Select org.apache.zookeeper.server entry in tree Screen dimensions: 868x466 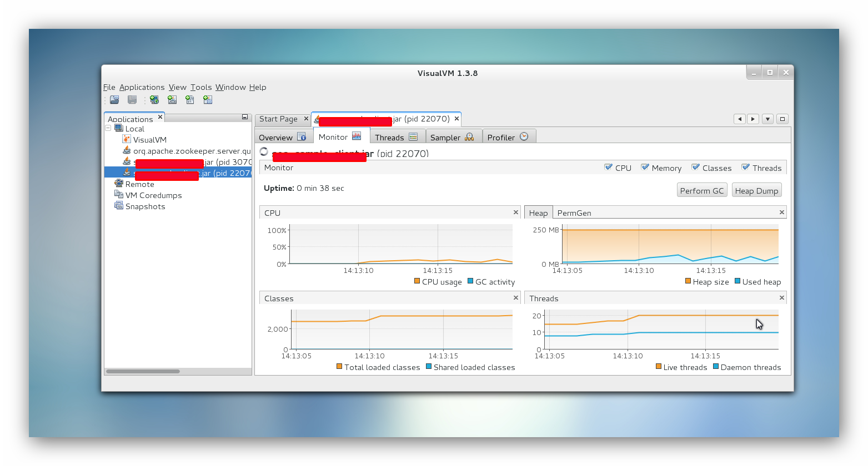point(192,151)
